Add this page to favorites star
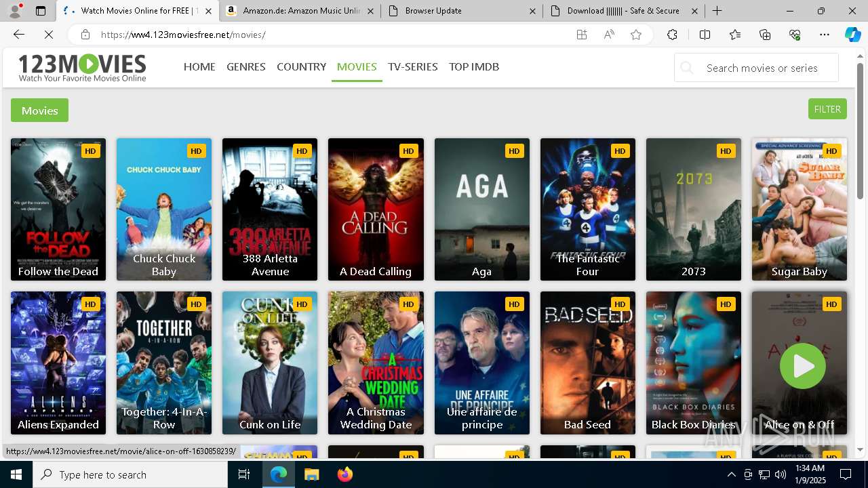The height and width of the screenshot is (488, 868). tap(636, 35)
